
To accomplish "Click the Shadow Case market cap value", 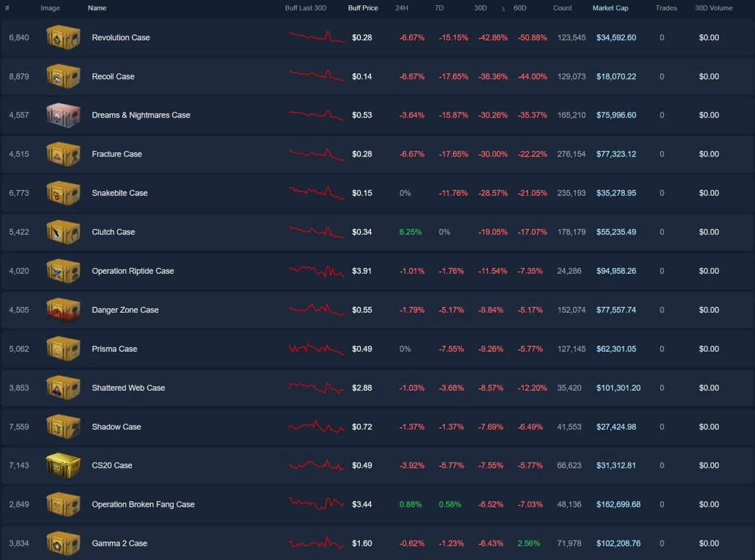I will pyautogui.click(x=616, y=427).
